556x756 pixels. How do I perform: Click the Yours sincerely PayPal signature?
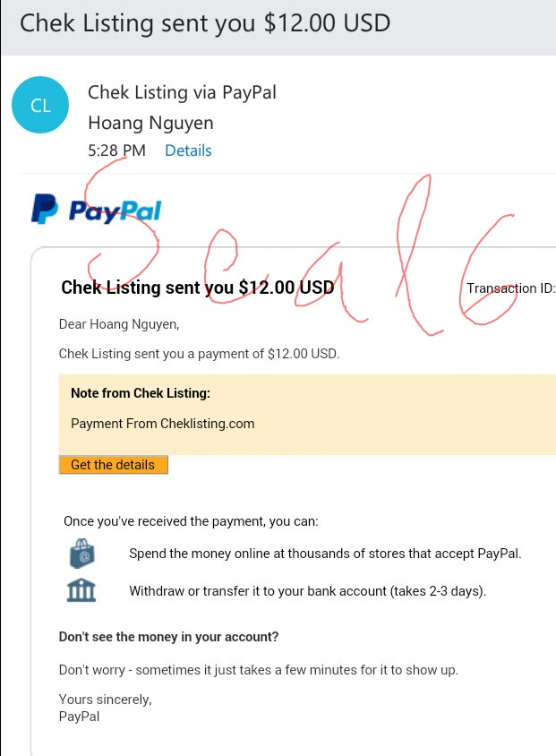[x=106, y=708]
